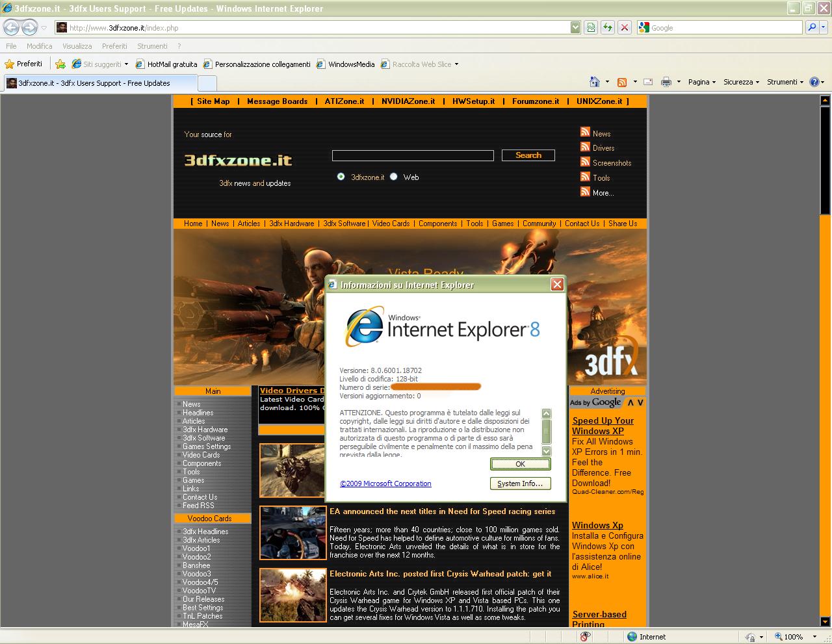Open the Tools RSS feed icon

pyautogui.click(x=585, y=177)
